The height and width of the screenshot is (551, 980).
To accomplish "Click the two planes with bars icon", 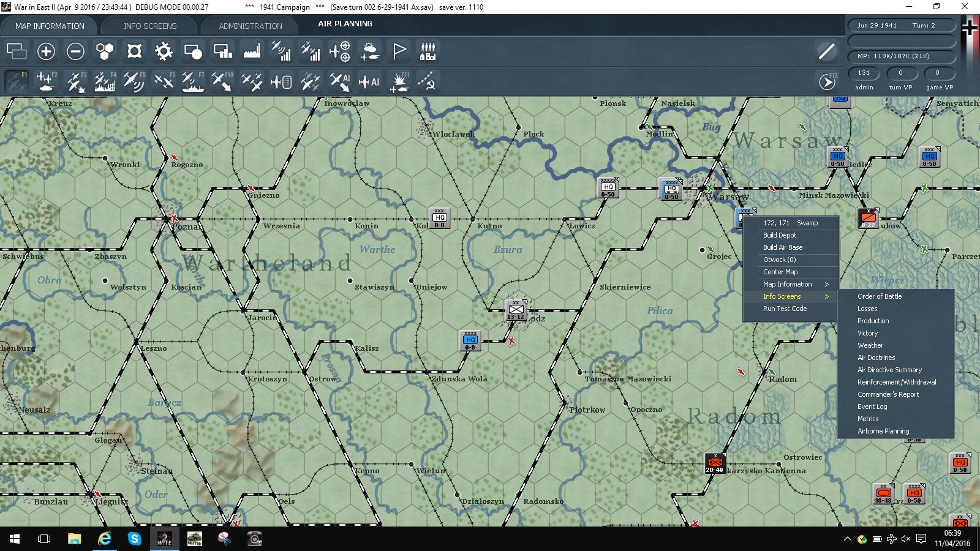I will pos(311,51).
